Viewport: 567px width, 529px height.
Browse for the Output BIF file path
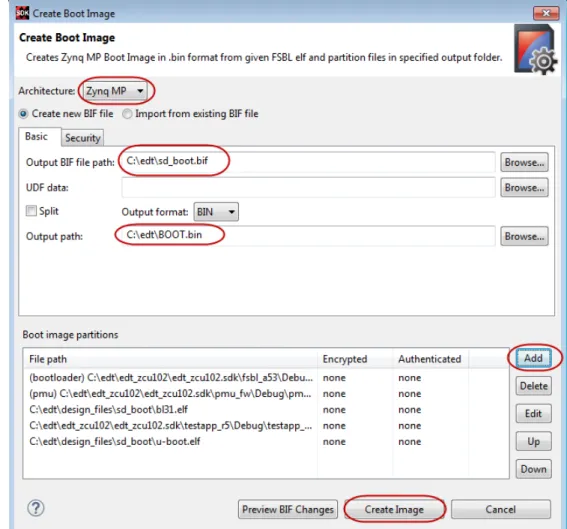click(524, 162)
